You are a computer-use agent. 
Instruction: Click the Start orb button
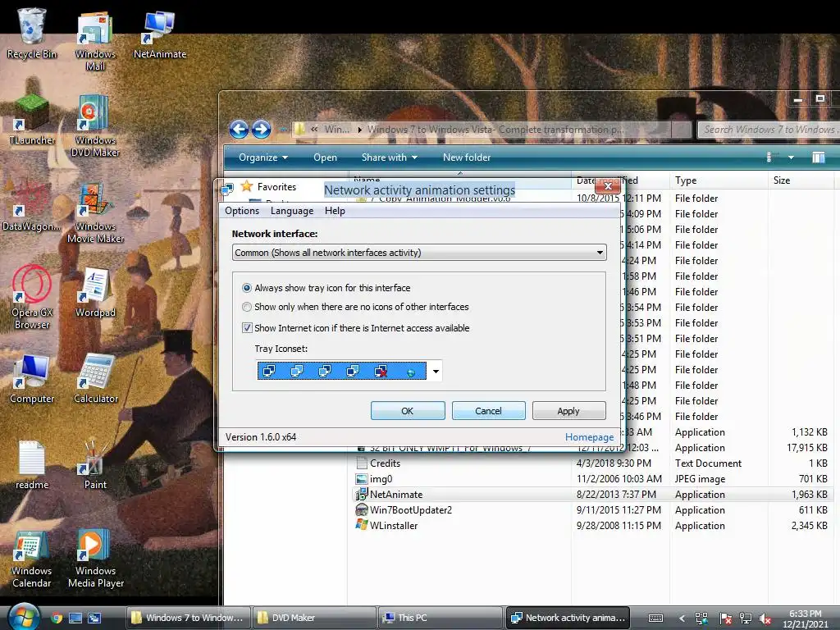click(22, 617)
